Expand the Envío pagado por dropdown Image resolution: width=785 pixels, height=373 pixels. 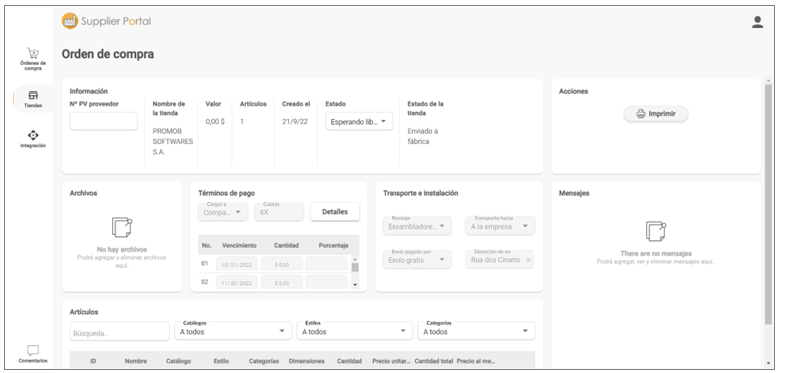417,260
